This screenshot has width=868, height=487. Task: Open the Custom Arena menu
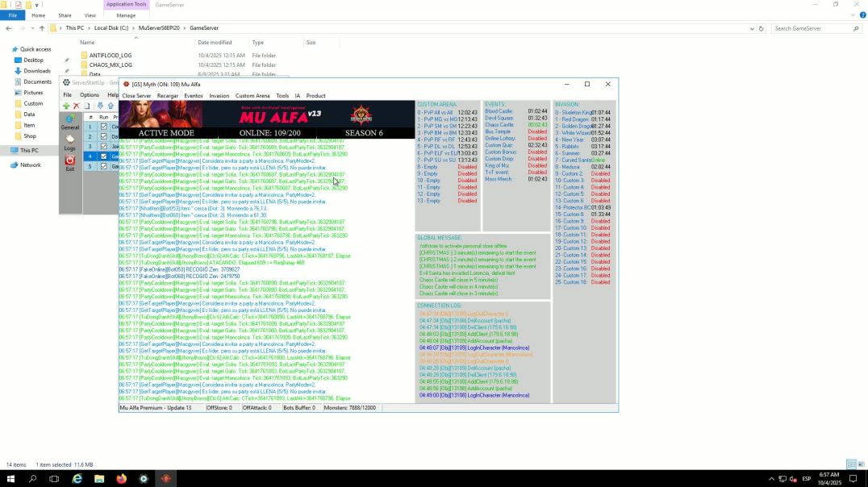tap(252, 96)
